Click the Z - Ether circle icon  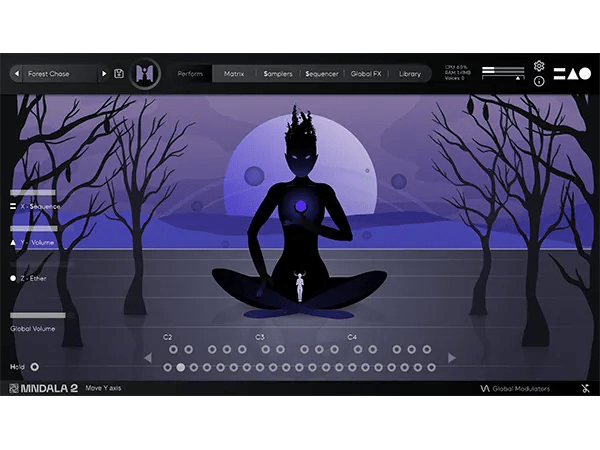click(x=13, y=278)
